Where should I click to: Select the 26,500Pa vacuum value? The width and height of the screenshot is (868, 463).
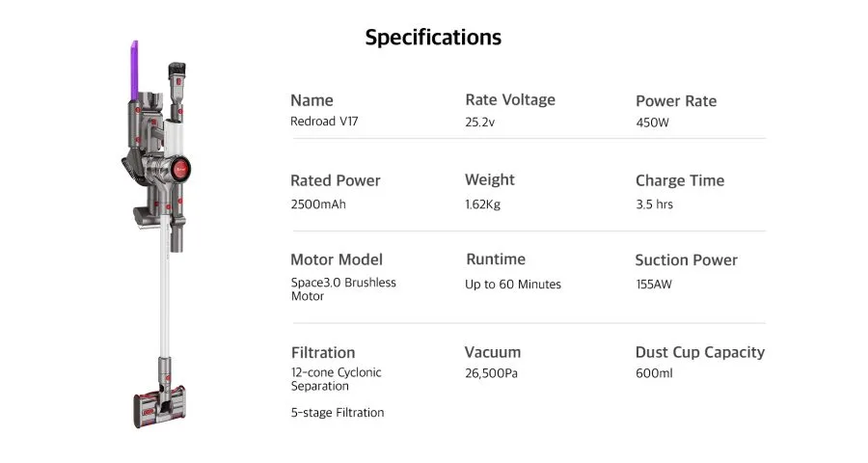pos(491,373)
